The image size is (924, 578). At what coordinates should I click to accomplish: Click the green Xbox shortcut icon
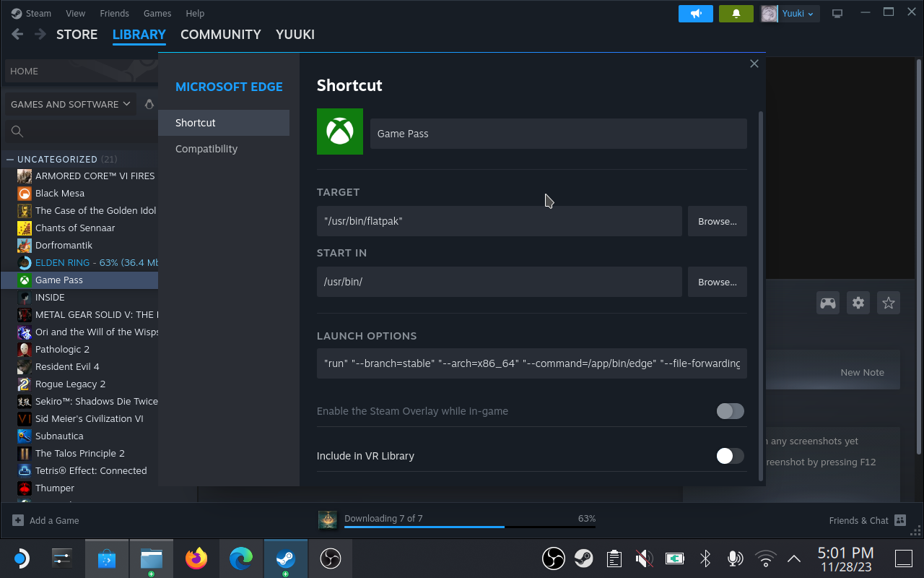[x=340, y=131]
